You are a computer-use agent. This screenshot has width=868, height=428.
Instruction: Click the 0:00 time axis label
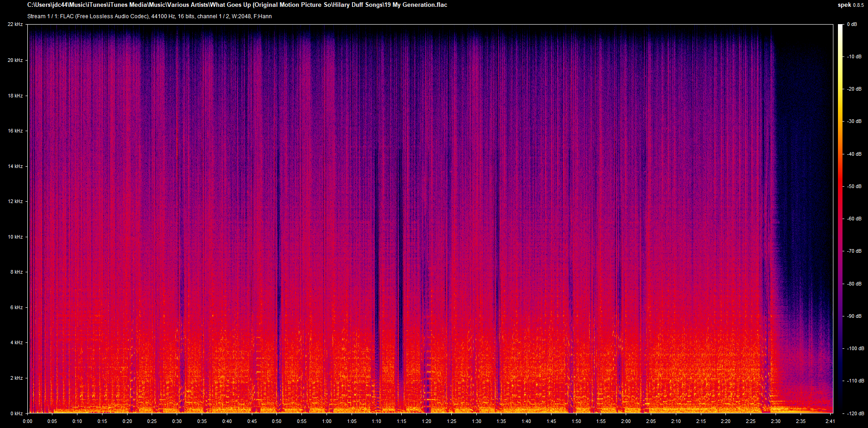[x=27, y=421]
